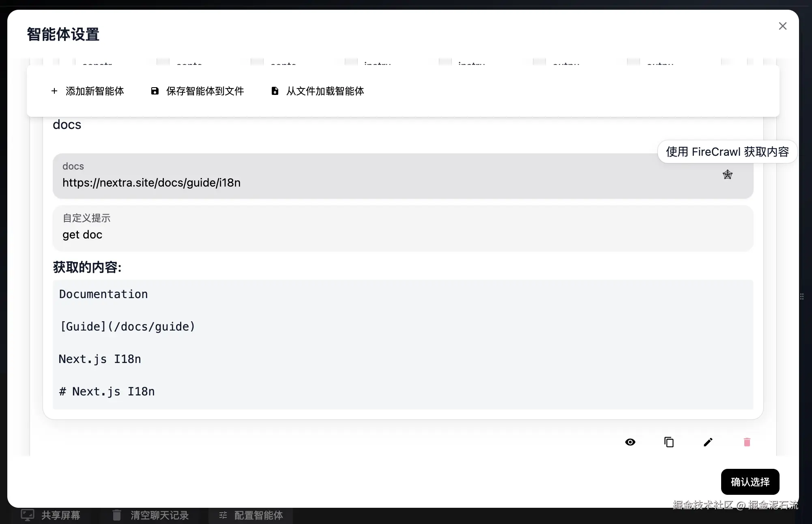The width and height of the screenshot is (812, 524).
Task: Click 清空聊天记录 trash in bottom bar
Action: pyautogui.click(x=151, y=515)
